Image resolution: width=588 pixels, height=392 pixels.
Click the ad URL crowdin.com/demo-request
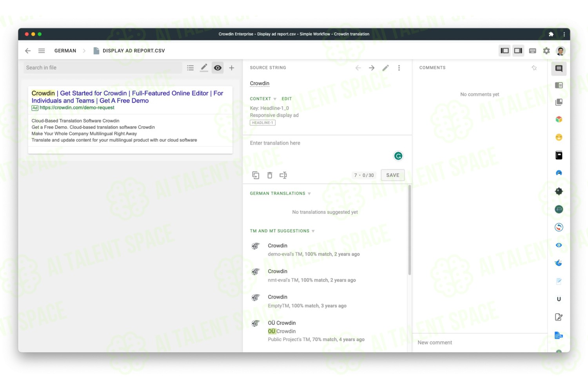[x=77, y=107]
